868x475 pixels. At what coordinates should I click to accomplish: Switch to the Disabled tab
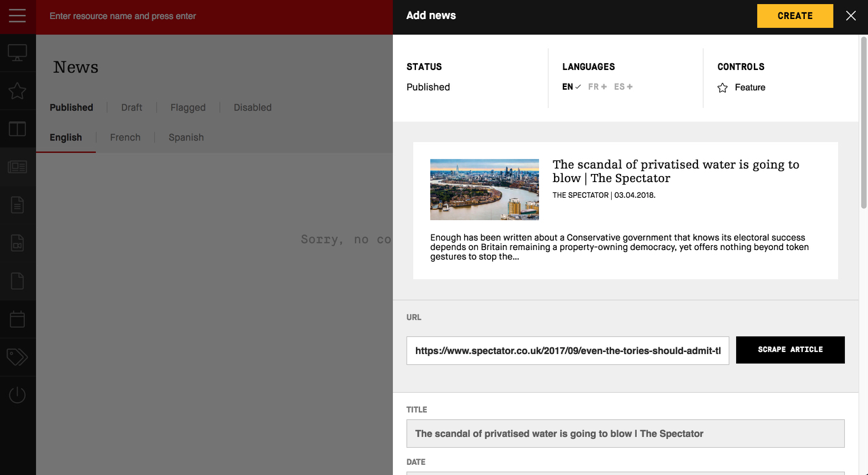[253, 107]
